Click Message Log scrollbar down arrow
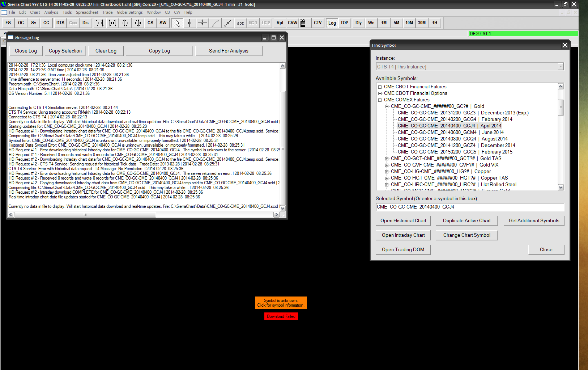Viewport: 588px width, 370px height. click(283, 208)
